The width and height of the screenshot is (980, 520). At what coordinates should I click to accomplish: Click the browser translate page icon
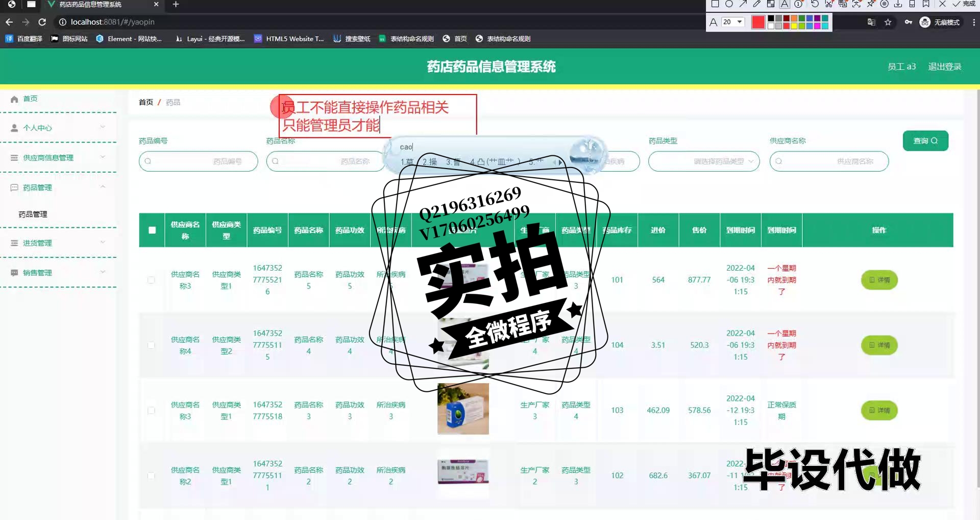coord(871,22)
